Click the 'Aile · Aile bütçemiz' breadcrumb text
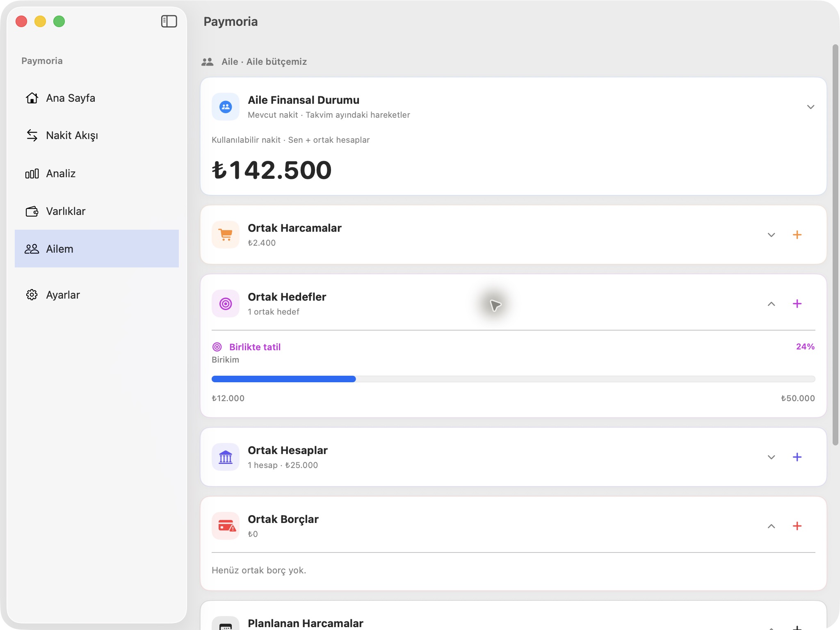This screenshot has width=840, height=630. point(264,62)
